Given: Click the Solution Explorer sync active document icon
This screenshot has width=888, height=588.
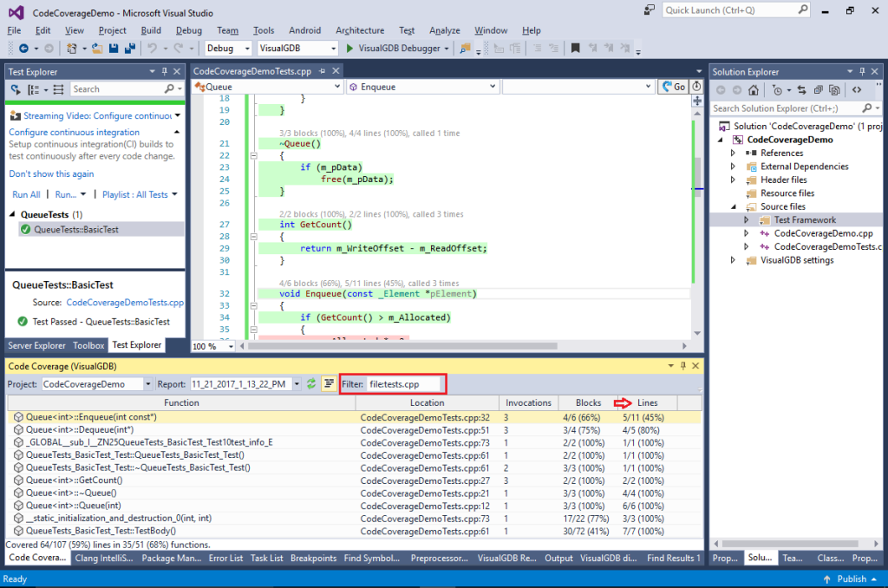Looking at the screenshot, I should pos(802,89).
